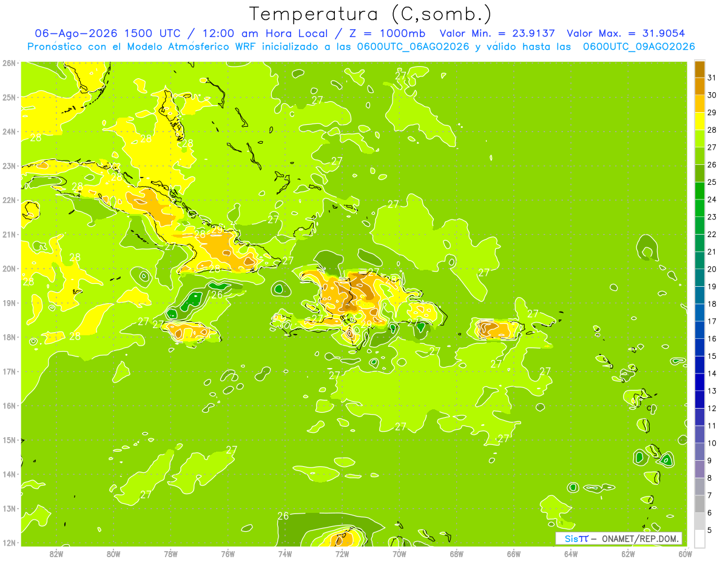Click the "82W" longitude label
728x562 pixels.
pyautogui.click(x=56, y=554)
